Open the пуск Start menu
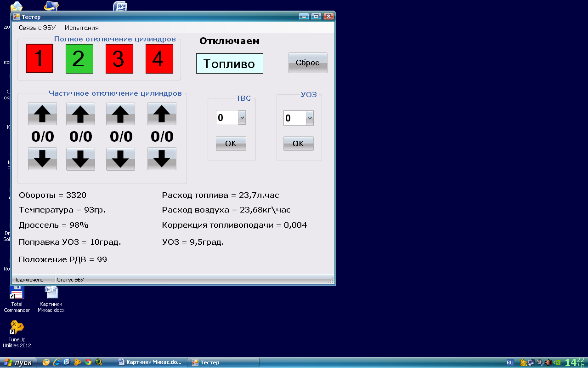 [18, 362]
